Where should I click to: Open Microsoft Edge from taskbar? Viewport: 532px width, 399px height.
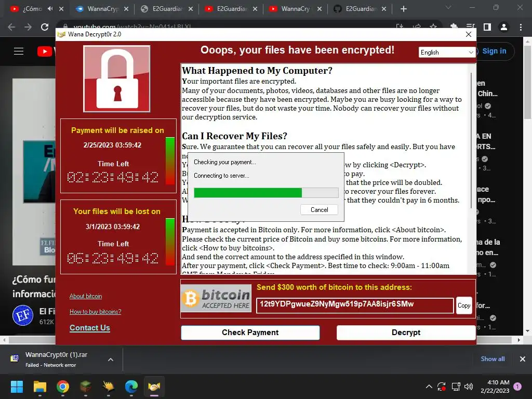click(131, 387)
